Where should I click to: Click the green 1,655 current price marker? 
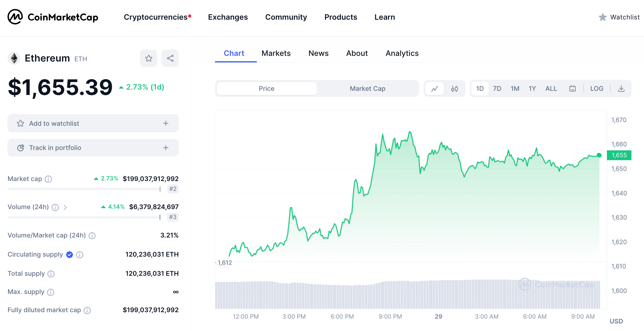pos(619,155)
